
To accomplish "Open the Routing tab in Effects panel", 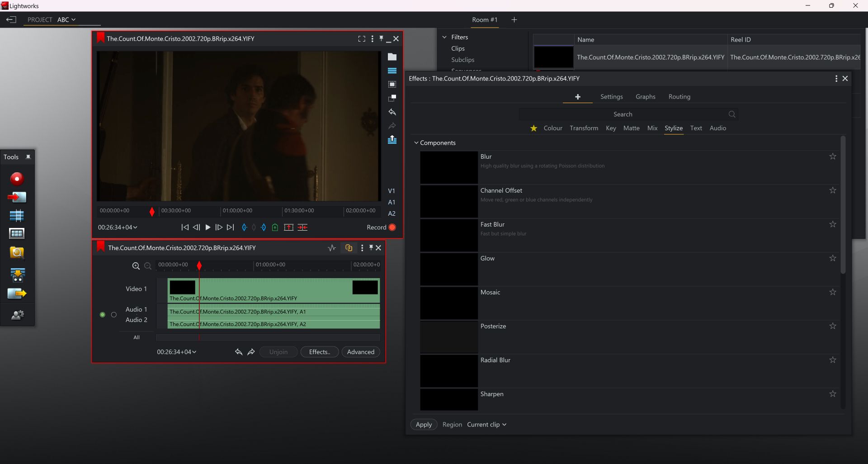I will [679, 97].
